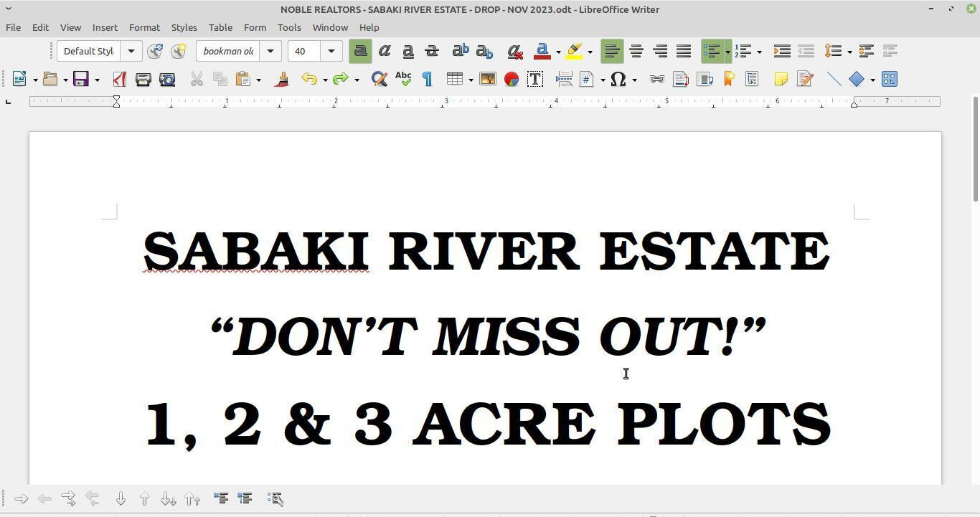Viewport: 980px width, 517px height.
Task: Open the Table menu
Action: pos(220,27)
